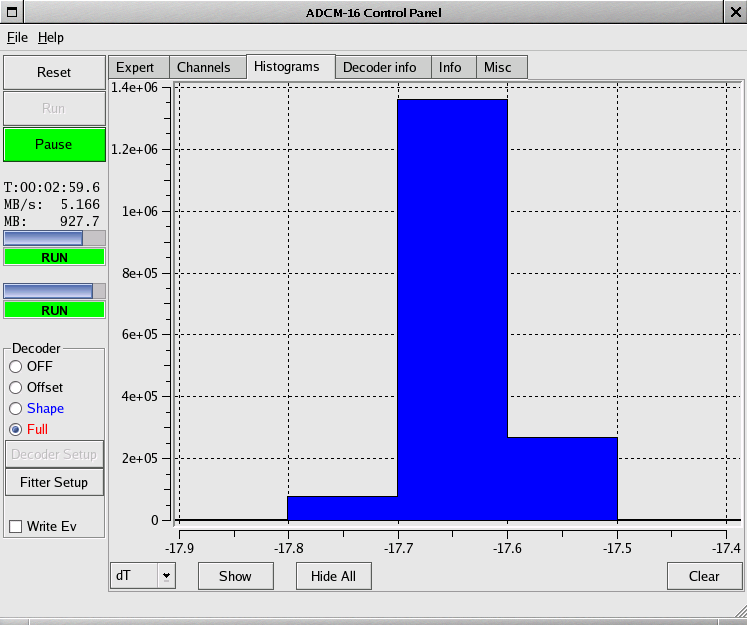Image resolution: width=747 pixels, height=625 pixels.
Task: Click the 1.4e+06 y-axis label
Action: tap(134, 87)
